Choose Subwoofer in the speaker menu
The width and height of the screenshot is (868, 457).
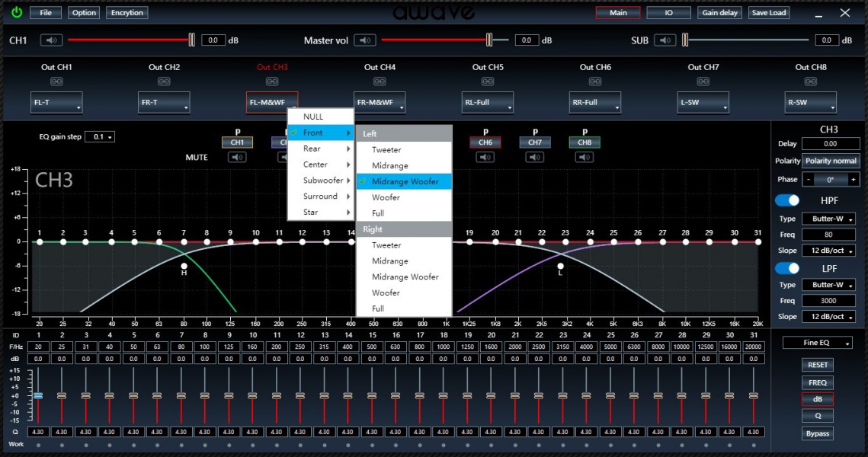pyautogui.click(x=322, y=181)
